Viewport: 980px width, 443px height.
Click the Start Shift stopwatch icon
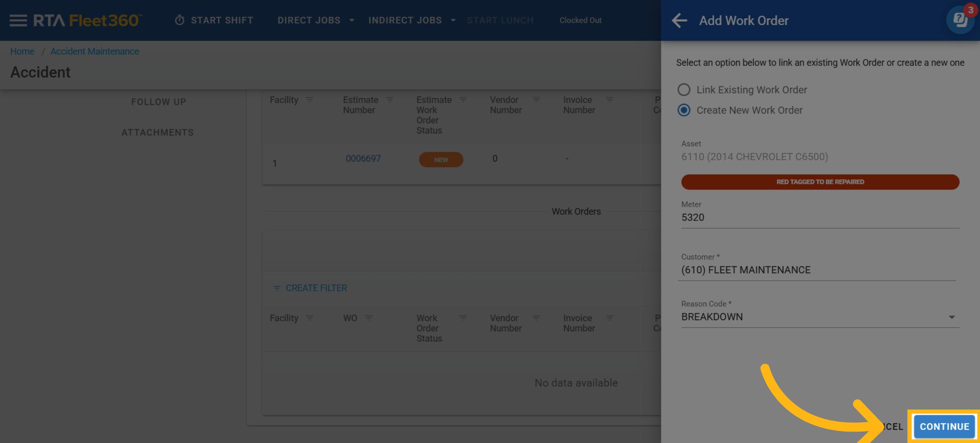click(x=180, y=20)
